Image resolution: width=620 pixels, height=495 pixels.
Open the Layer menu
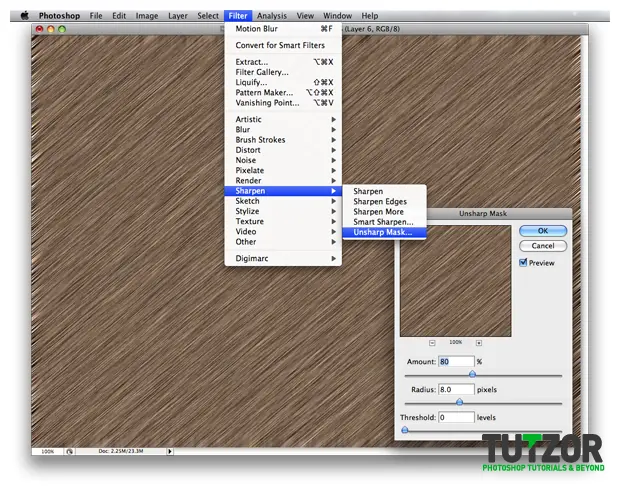tap(178, 16)
